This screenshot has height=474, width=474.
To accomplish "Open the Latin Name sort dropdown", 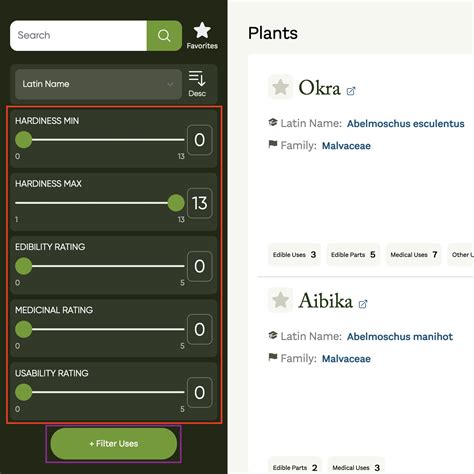I will click(x=98, y=84).
